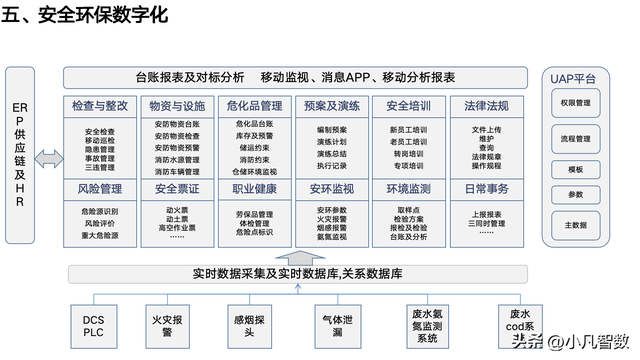The image size is (640, 360).
Task: Click 体检管理 entry
Action: coord(255,223)
